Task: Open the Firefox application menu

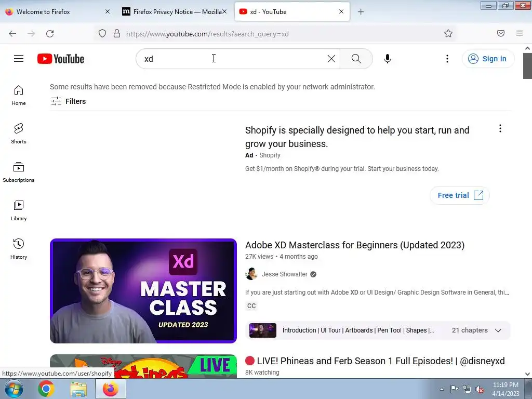Action: [520, 33]
